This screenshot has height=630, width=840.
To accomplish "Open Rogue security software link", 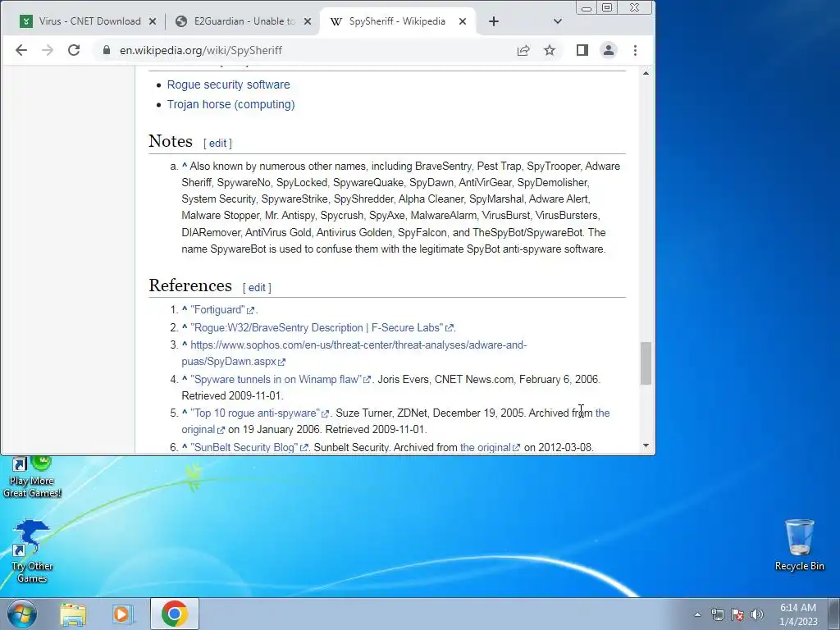I will [228, 84].
